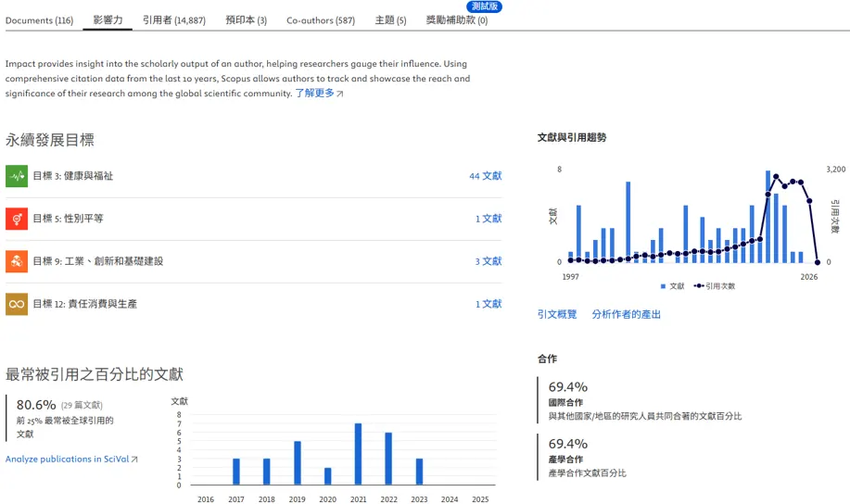Click the 2023 bar in percentile chart
This screenshot has width=850, height=504.
point(419,472)
